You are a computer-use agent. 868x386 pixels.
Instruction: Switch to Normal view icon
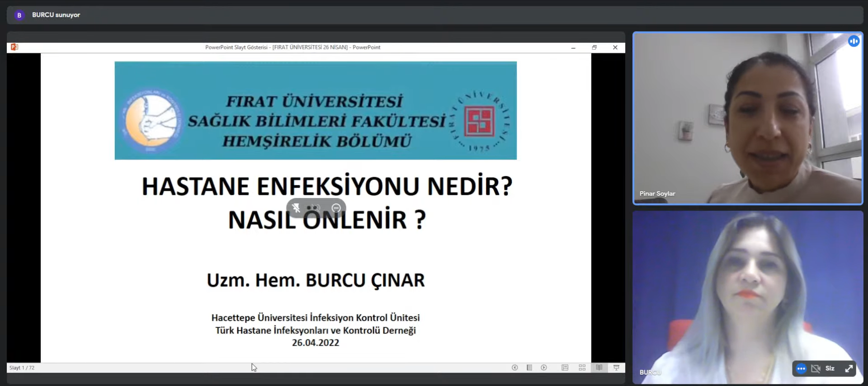(565, 367)
